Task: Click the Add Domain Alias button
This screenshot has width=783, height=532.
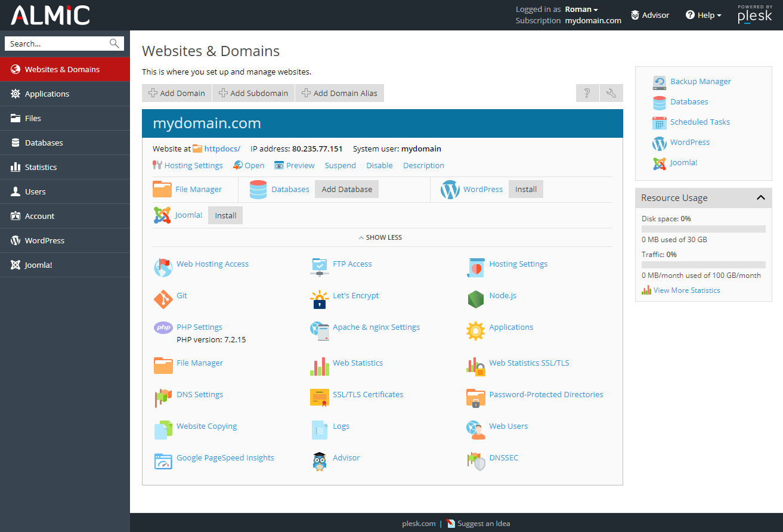Action: point(340,93)
